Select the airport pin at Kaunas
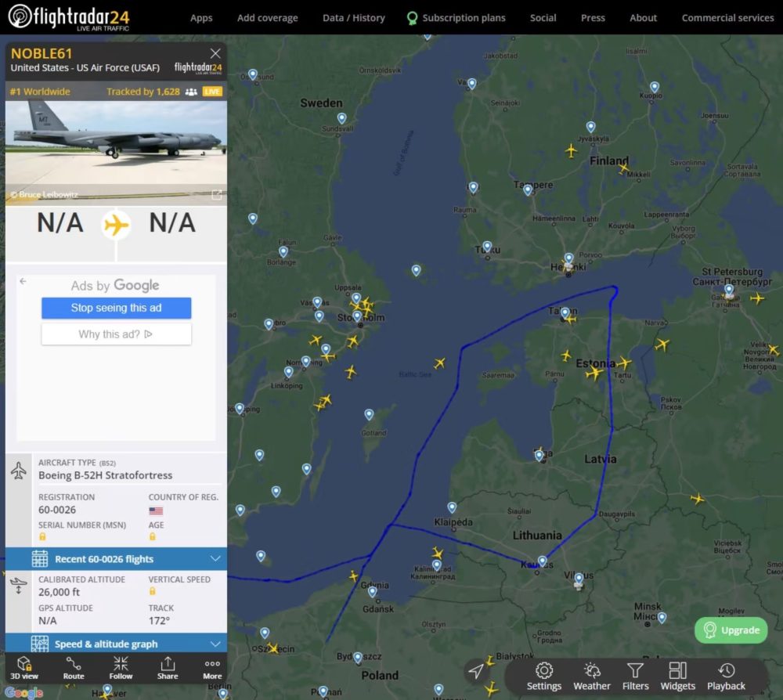This screenshot has height=700, width=783. (x=543, y=561)
